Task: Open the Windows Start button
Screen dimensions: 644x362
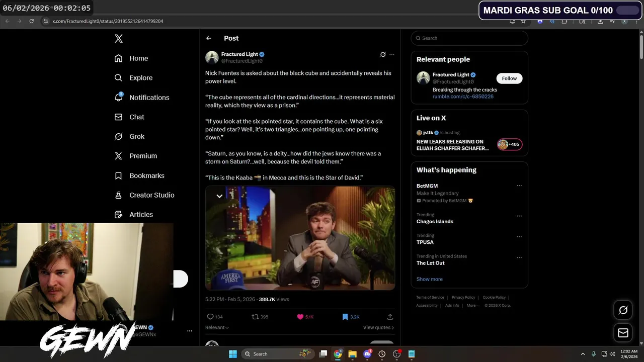Action: point(233,354)
